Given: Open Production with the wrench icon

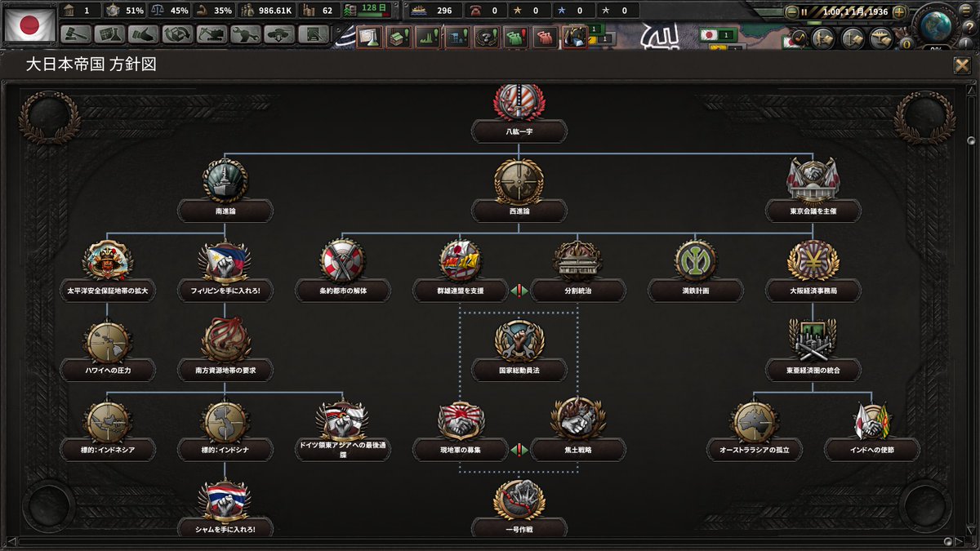Looking at the screenshot, I should 244,34.
